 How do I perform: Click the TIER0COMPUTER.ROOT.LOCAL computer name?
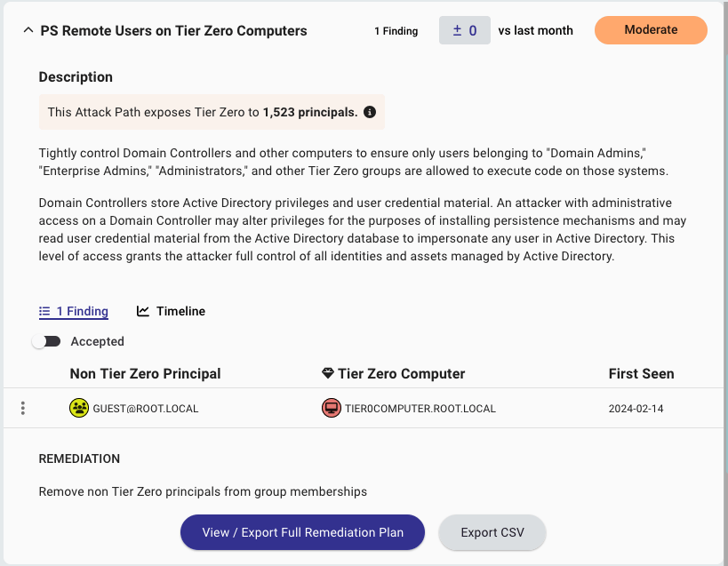tap(420, 409)
